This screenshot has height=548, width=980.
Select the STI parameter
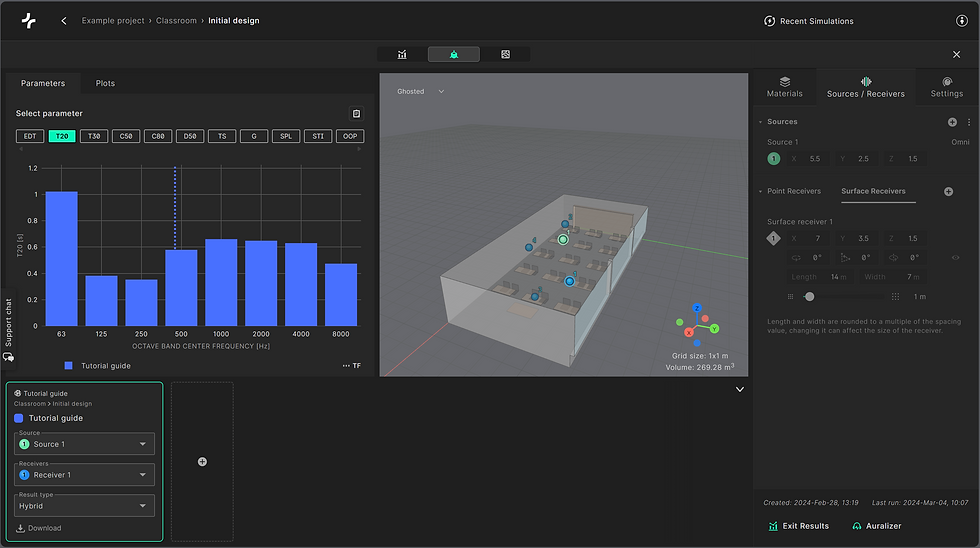[x=318, y=136]
